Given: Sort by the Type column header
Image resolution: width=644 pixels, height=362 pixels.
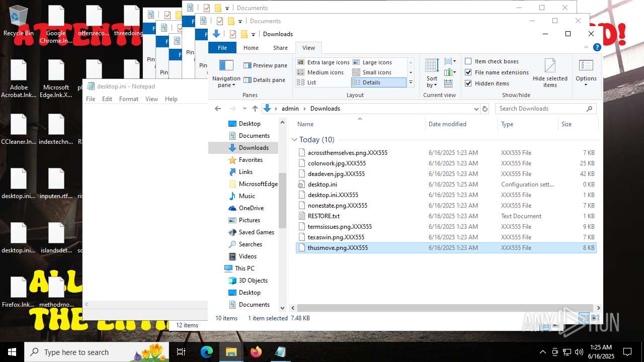Looking at the screenshot, I should coord(528,124).
